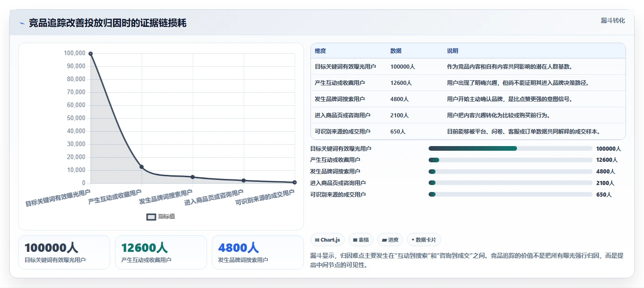Click the 2100人 progress bar
644x288 pixels.
[511, 183]
